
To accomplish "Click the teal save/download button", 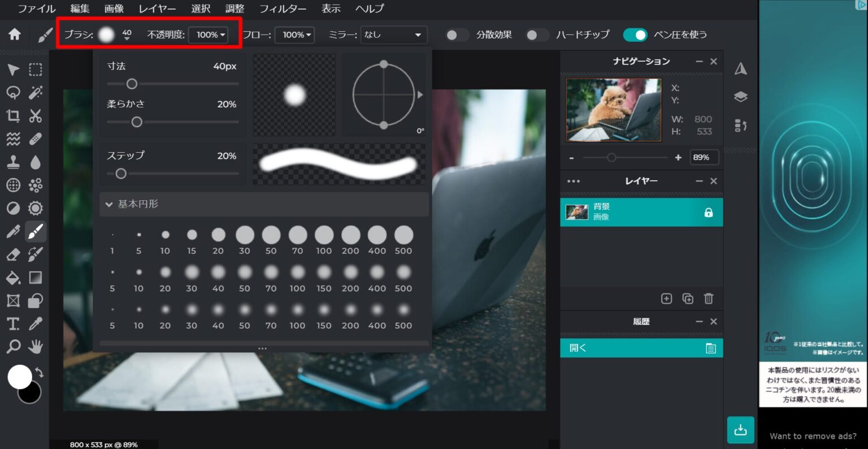I will 740,430.
